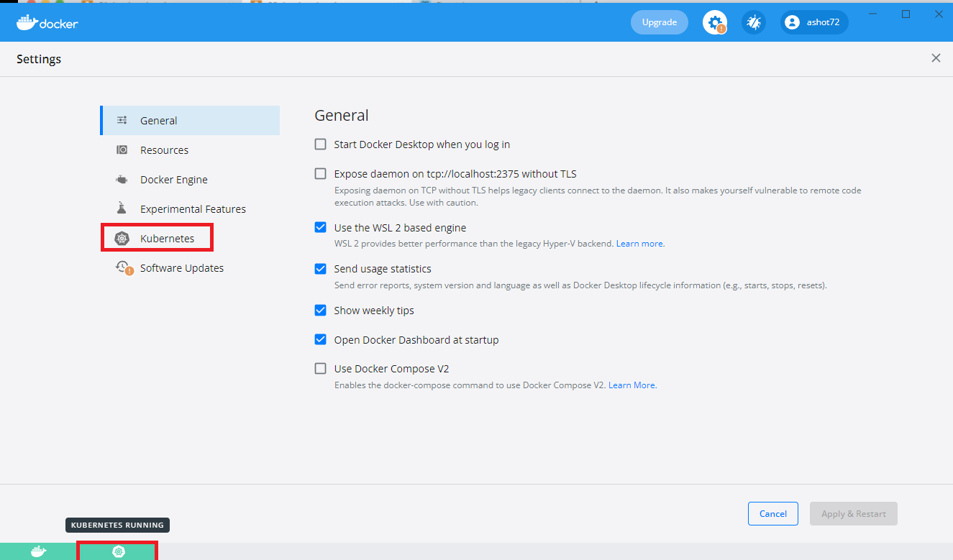Image resolution: width=953 pixels, height=560 pixels.
Task: Enable Start Docker Desktop when you log in
Action: (x=321, y=144)
